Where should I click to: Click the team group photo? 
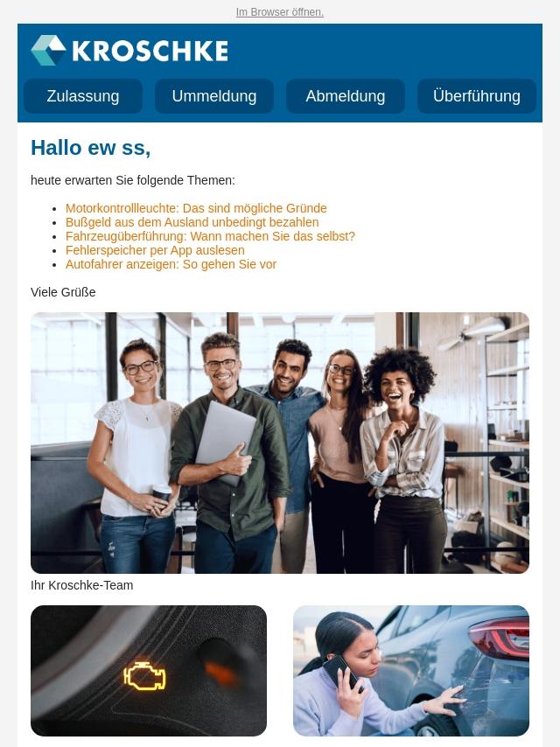pos(280,443)
